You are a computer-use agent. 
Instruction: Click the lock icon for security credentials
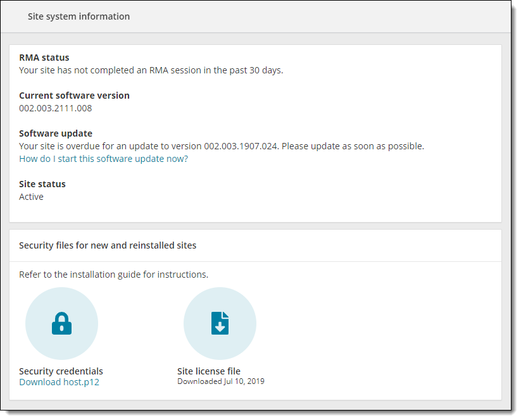pyautogui.click(x=61, y=323)
